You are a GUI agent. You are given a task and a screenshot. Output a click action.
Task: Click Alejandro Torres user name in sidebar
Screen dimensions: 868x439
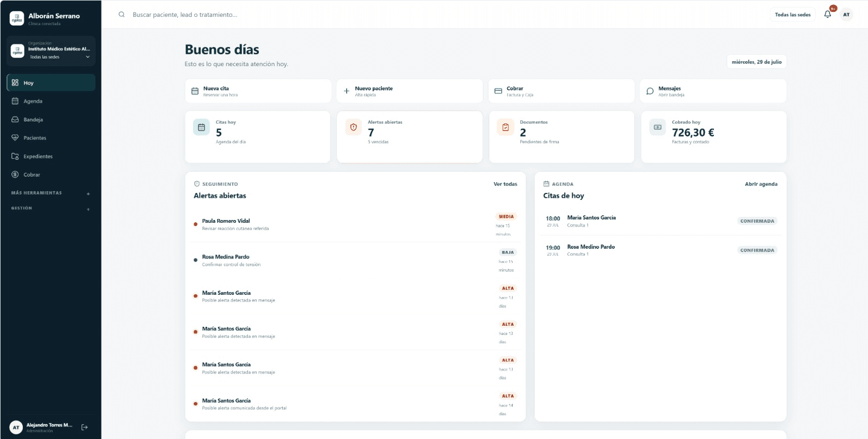(x=49, y=425)
